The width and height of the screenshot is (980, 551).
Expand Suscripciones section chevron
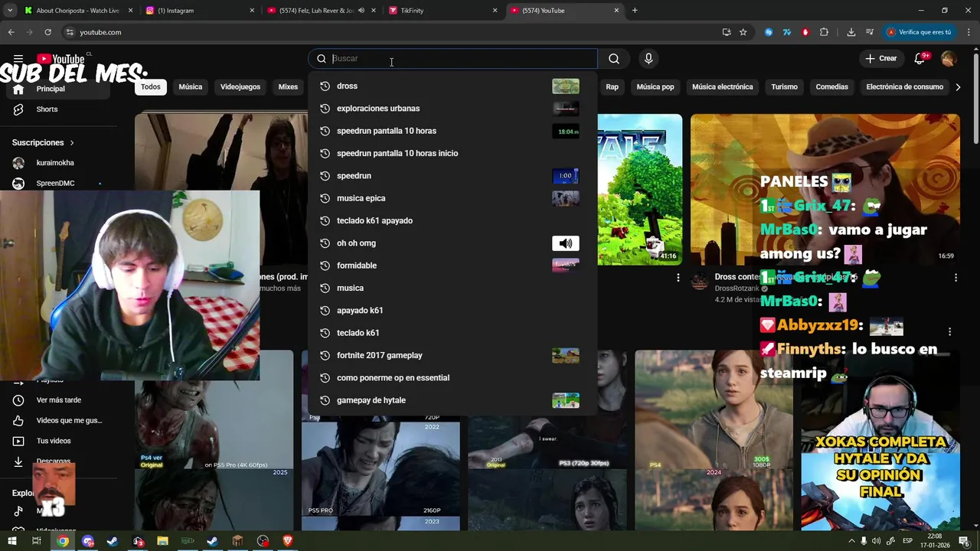point(72,142)
